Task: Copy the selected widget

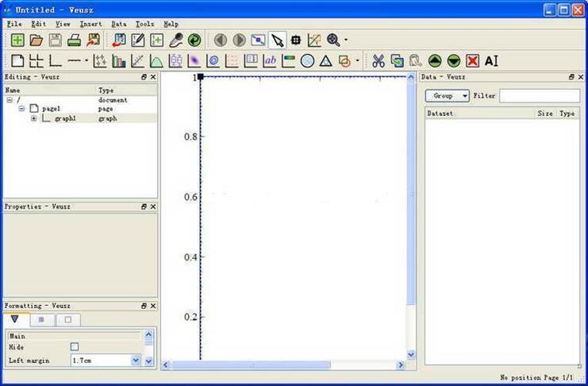Action: click(x=397, y=61)
